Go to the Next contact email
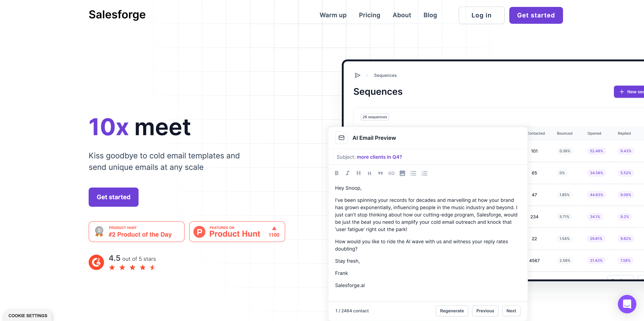The width and height of the screenshot is (644, 321). 511,311
